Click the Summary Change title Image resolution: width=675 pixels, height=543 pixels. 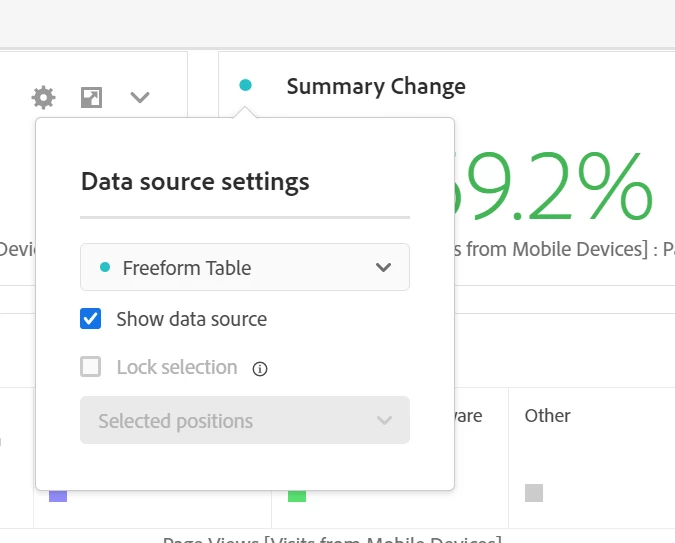(376, 86)
